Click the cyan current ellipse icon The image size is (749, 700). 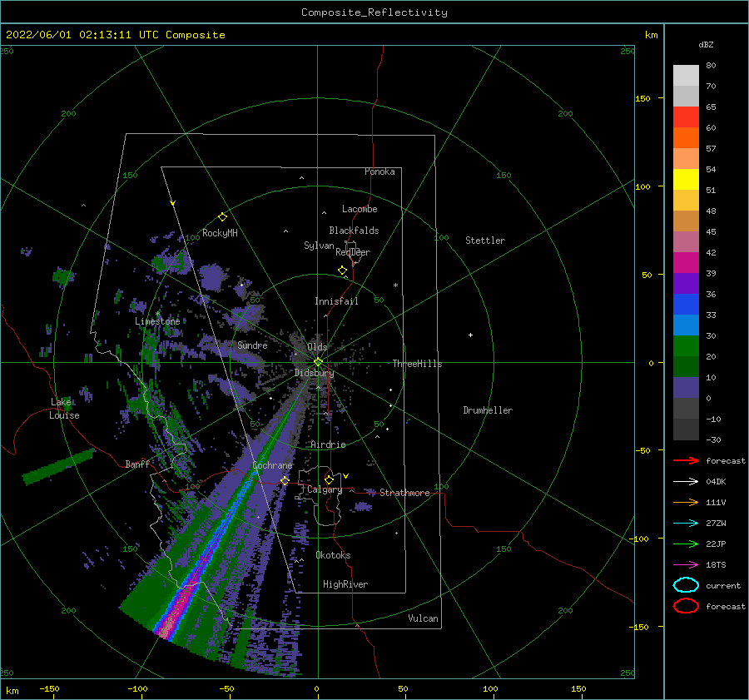pos(686,585)
